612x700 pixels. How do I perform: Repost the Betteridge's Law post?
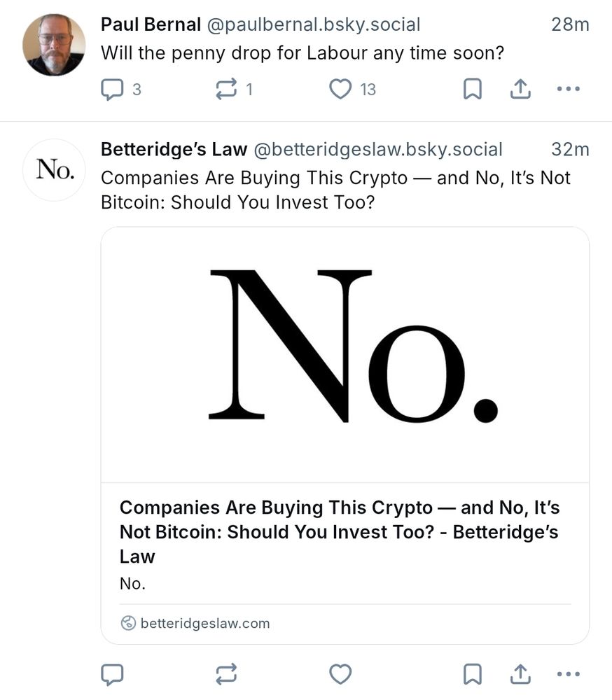[227, 674]
